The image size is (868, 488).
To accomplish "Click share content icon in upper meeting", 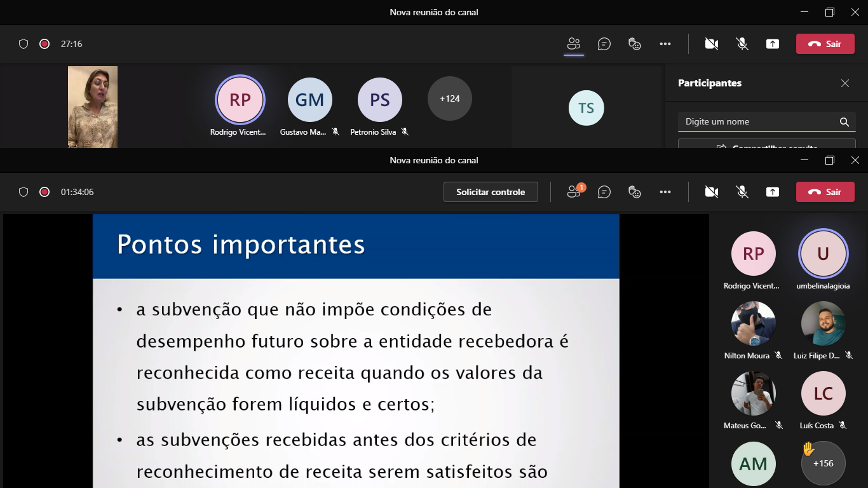I will (x=773, y=44).
